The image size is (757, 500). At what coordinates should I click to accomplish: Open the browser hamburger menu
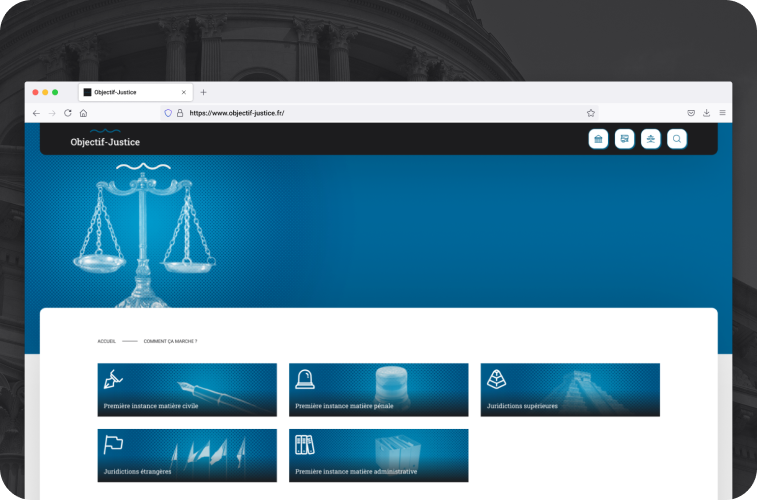(x=722, y=113)
